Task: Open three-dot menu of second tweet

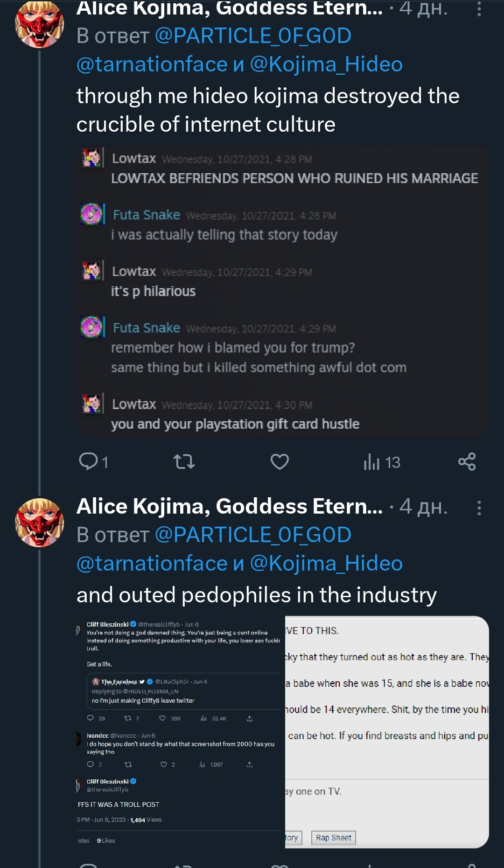Action: (x=479, y=508)
